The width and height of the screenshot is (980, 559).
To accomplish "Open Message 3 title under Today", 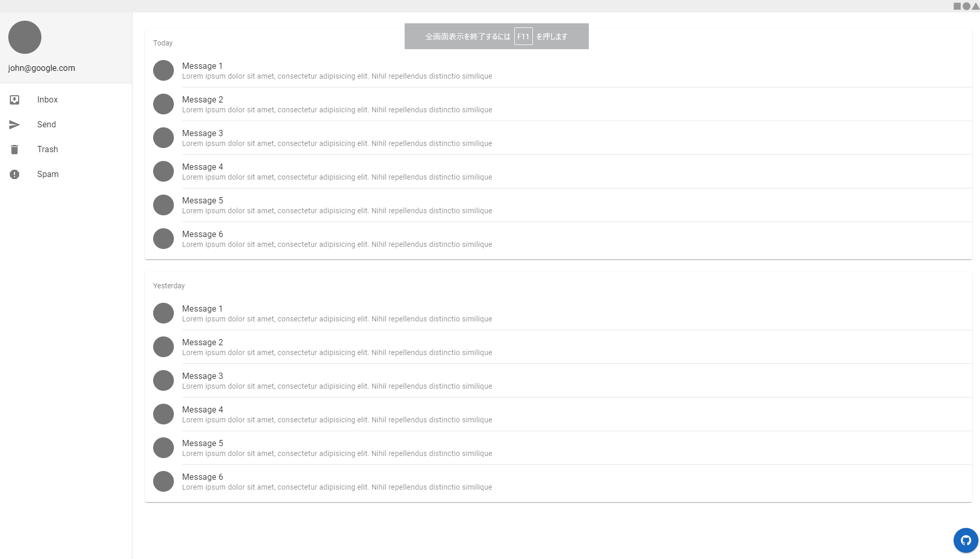I will [x=202, y=134].
